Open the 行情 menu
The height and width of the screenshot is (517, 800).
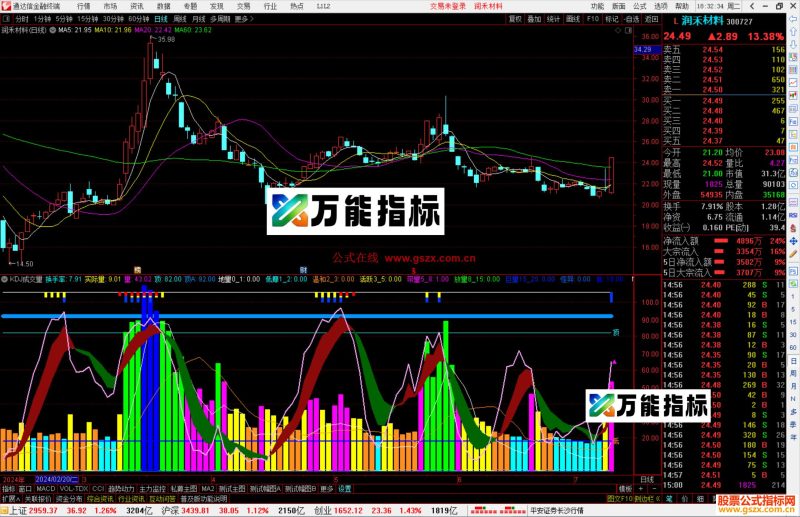(84, 6)
